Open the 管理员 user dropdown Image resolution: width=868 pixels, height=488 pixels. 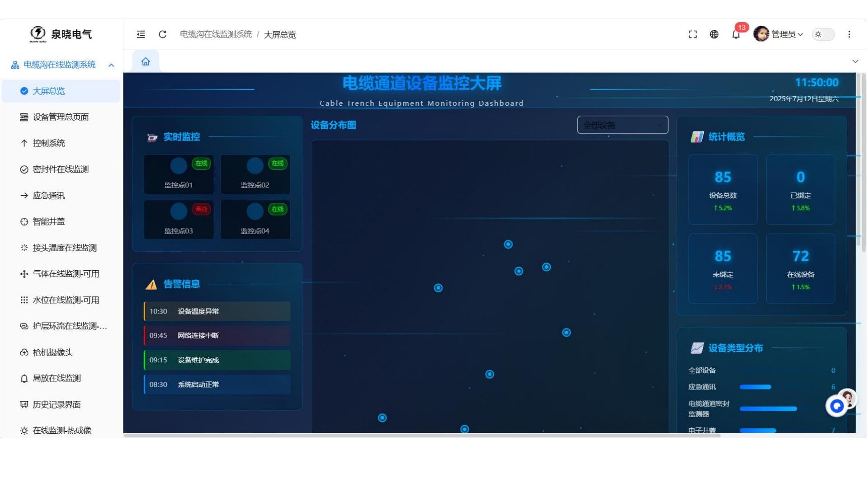click(787, 34)
